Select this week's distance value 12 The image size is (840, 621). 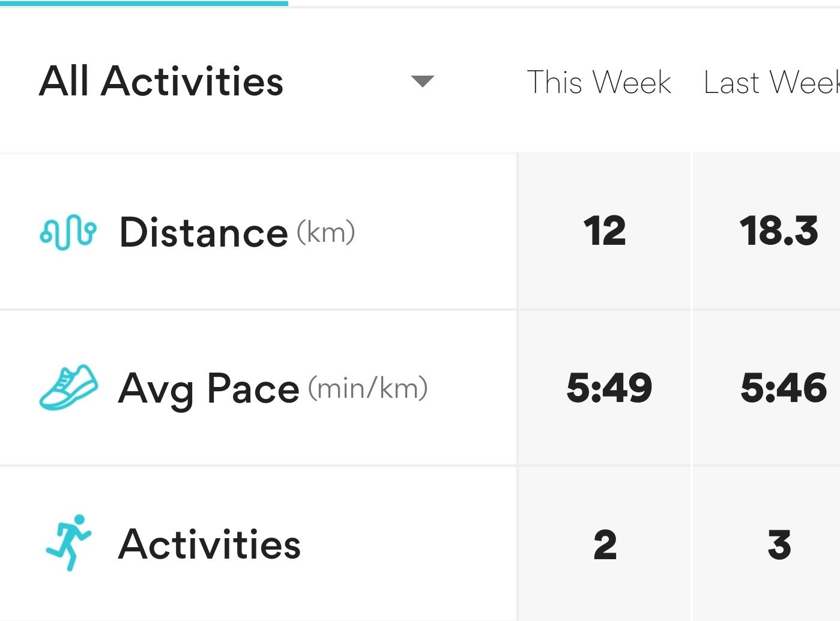(604, 231)
